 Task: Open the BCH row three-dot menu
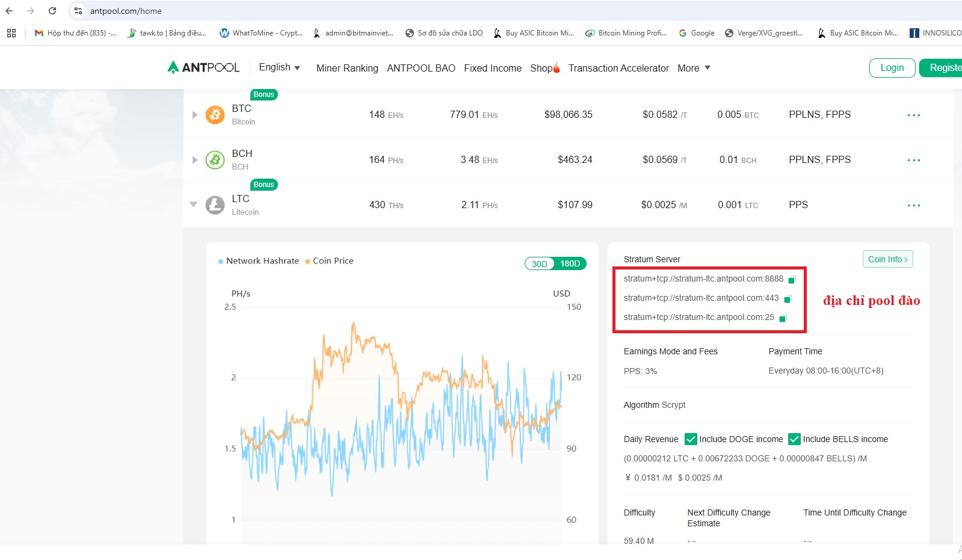tap(914, 160)
